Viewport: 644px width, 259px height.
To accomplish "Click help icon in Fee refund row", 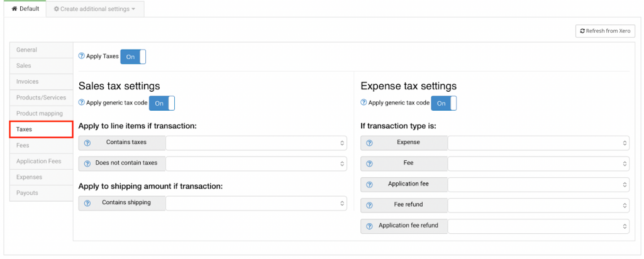I will click(x=370, y=205).
